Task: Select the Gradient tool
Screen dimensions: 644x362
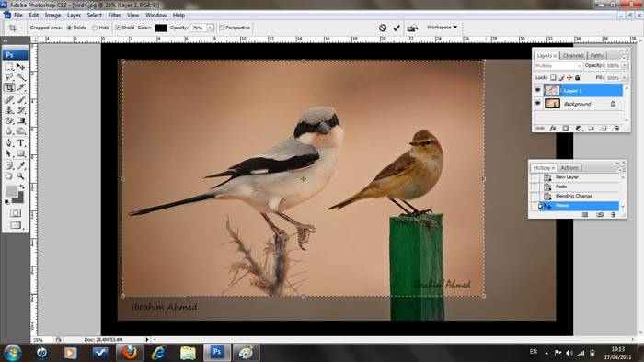Action: point(20,120)
